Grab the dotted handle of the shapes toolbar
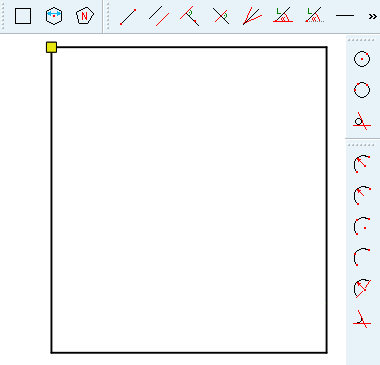The height and width of the screenshot is (365, 380). [x=3, y=16]
